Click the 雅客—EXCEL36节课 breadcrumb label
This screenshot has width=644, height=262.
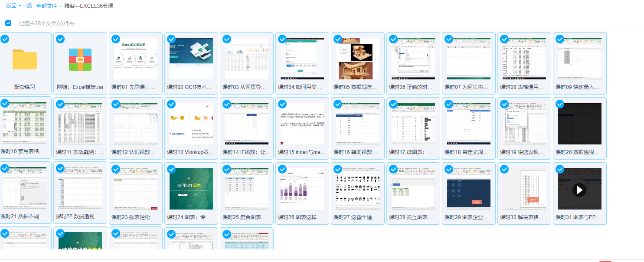point(89,6)
